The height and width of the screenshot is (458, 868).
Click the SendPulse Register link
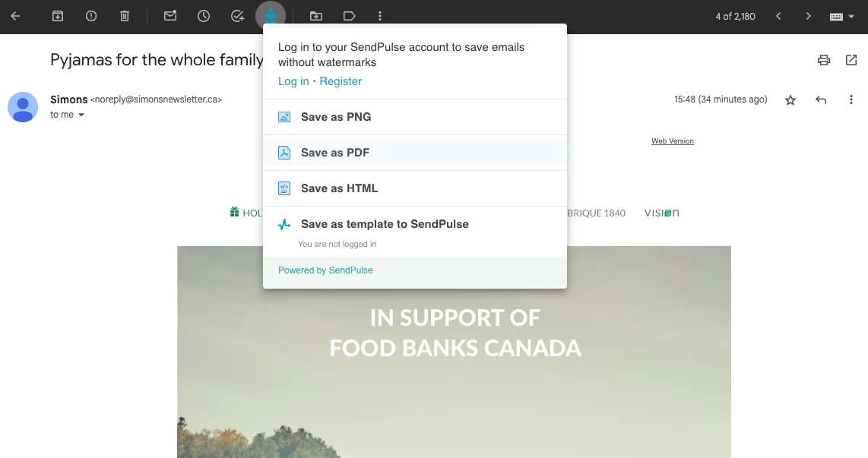pyautogui.click(x=340, y=81)
